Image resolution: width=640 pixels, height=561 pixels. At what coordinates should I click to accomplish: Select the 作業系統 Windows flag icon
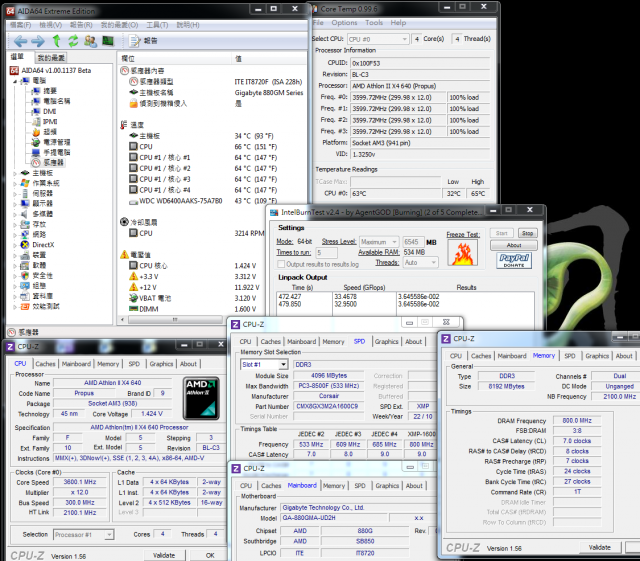pyautogui.click(x=25, y=183)
